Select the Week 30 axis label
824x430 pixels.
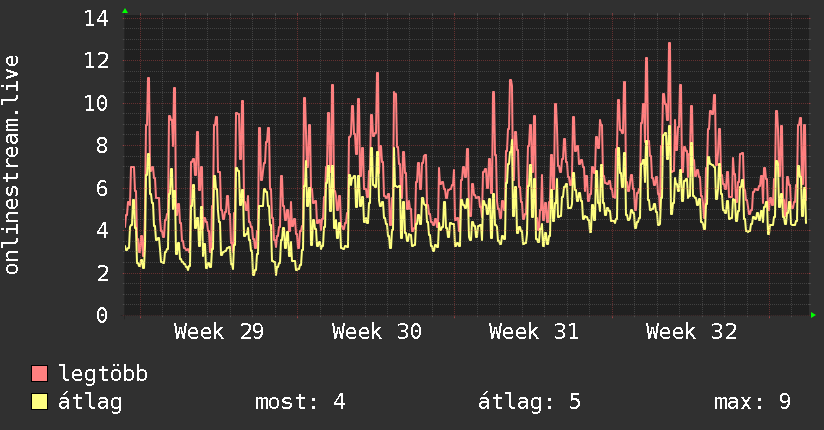pyautogui.click(x=376, y=332)
